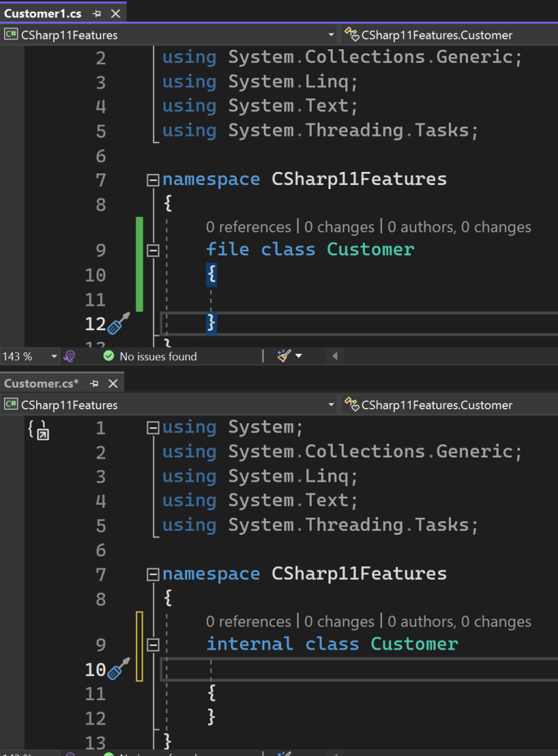Click the purple suggestion icon beside zoom control
The width and height of the screenshot is (558, 756).
pyautogui.click(x=69, y=356)
